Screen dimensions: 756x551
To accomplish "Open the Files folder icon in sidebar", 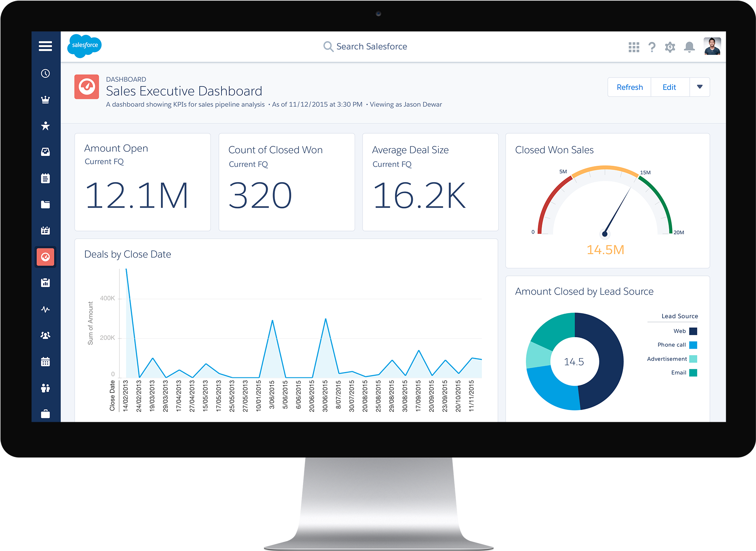I will point(45,204).
